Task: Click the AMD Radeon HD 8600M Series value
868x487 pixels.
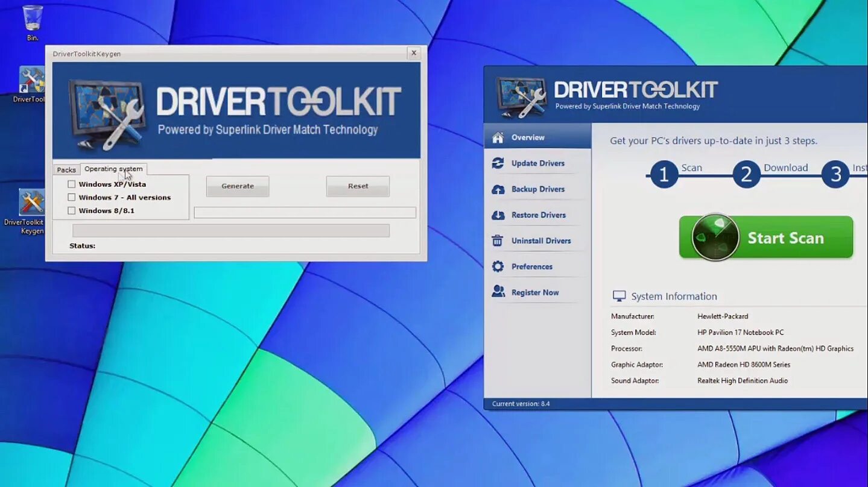Action: point(744,365)
